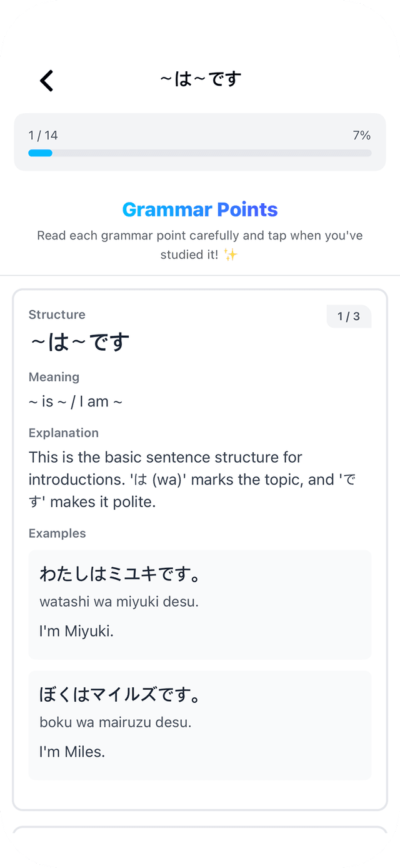Click the ぼくはマイルズです。 example card
400x868 pixels.
click(200, 725)
